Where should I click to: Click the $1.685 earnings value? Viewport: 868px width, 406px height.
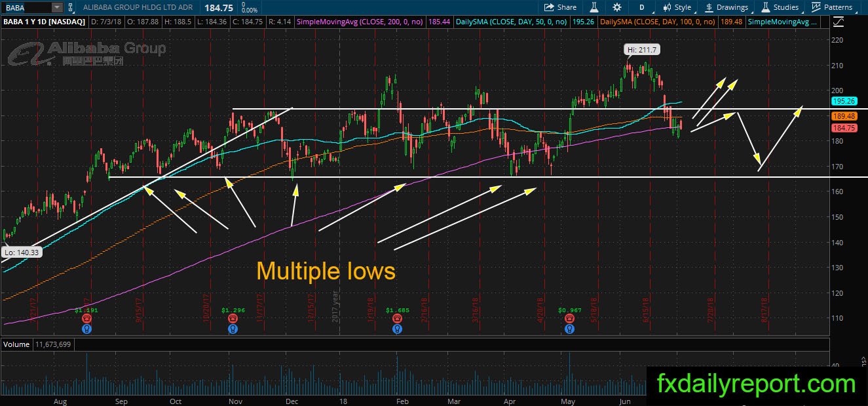[397, 310]
